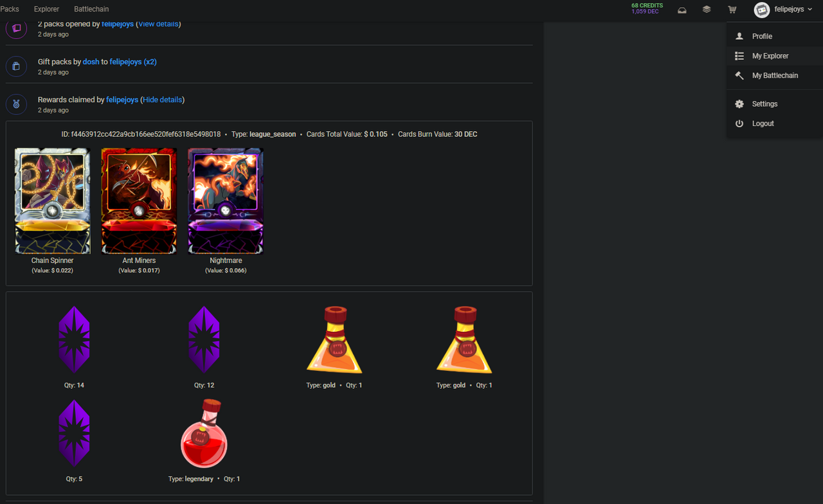Viewport: 823px width, 504px height.
Task: Select the legendary potion flask
Action: coord(204,433)
